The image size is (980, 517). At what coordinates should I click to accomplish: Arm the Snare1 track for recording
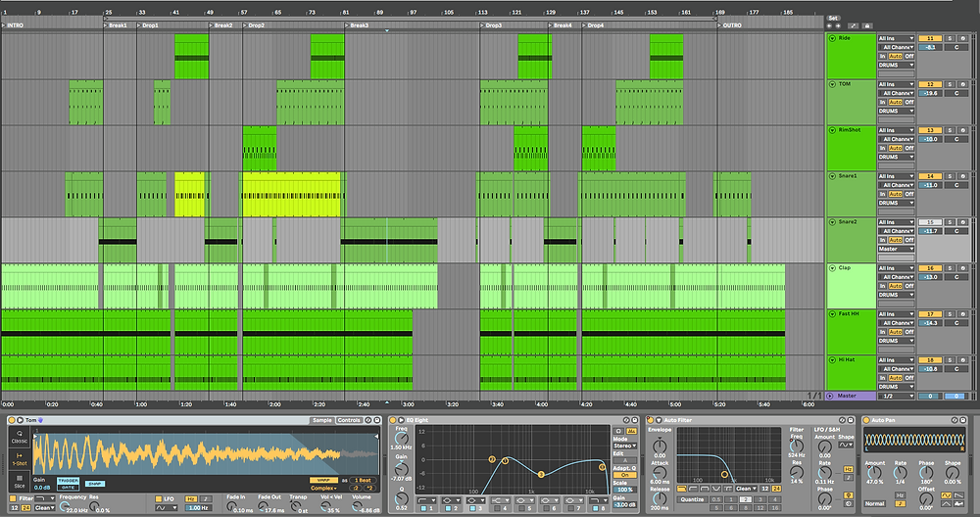963,176
